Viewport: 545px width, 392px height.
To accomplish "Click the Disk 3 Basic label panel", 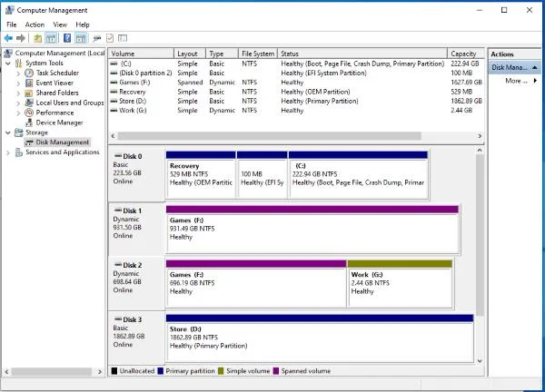I will click(136, 338).
